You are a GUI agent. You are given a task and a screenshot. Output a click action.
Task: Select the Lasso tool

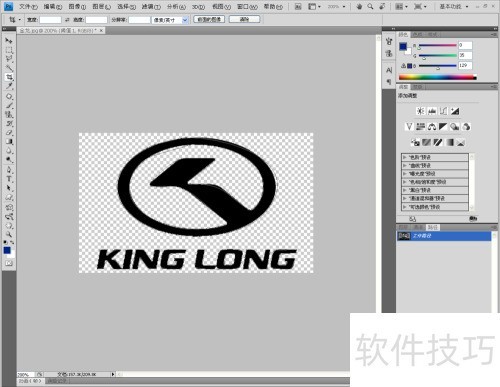click(9, 59)
